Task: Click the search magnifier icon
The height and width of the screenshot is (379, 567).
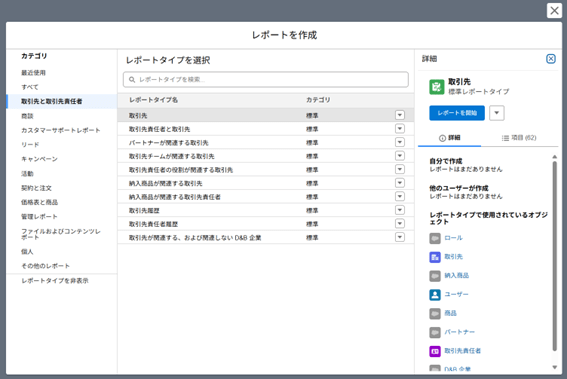Action: pos(132,80)
